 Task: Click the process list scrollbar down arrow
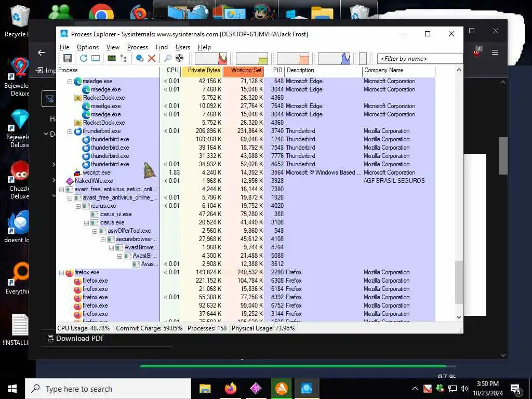pos(459,317)
